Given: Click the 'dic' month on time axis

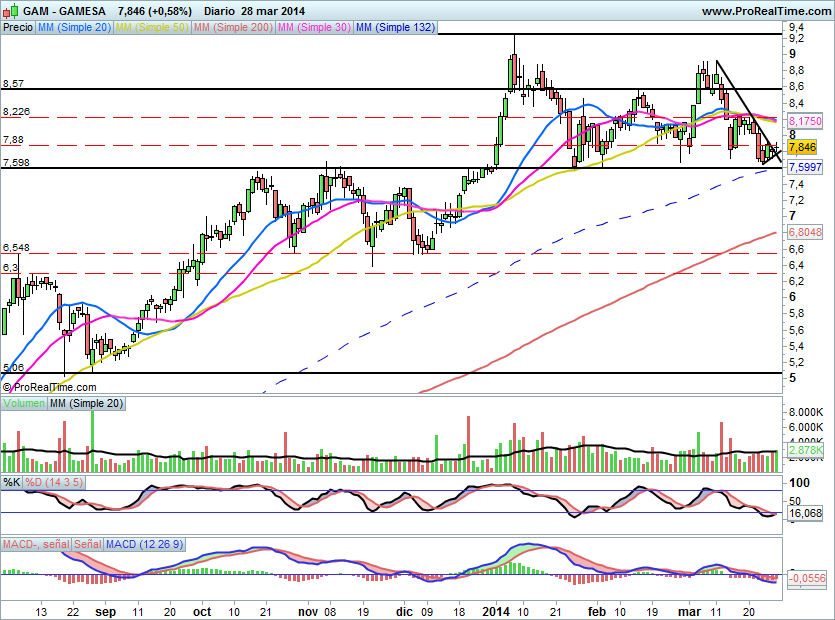Looking at the screenshot, I should point(404,612).
